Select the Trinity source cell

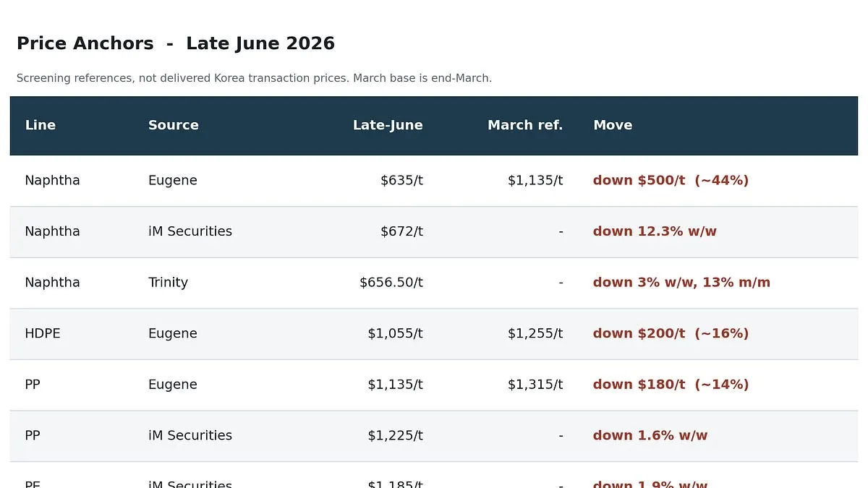point(168,283)
